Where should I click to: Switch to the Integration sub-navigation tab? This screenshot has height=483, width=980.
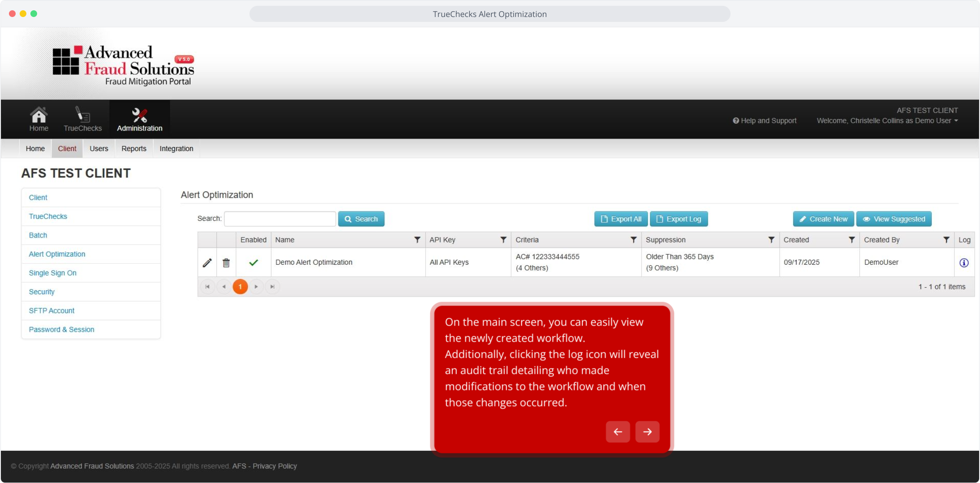click(177, 148)
